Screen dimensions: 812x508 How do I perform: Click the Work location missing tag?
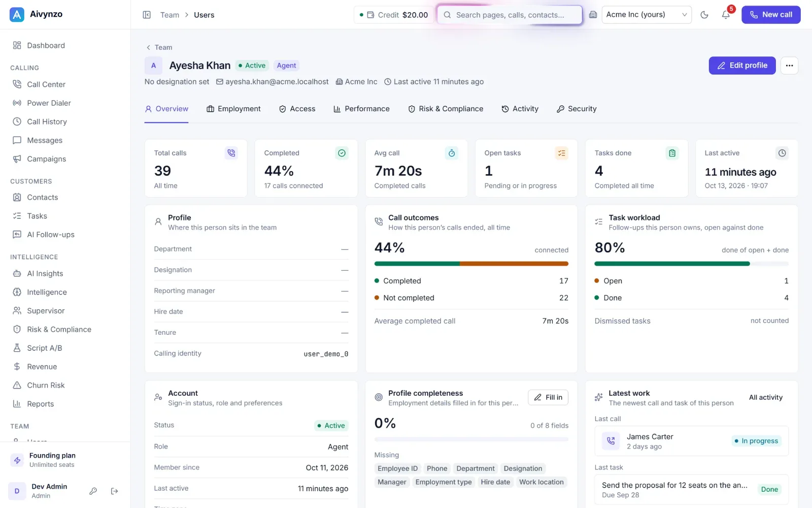coord(541,482)
